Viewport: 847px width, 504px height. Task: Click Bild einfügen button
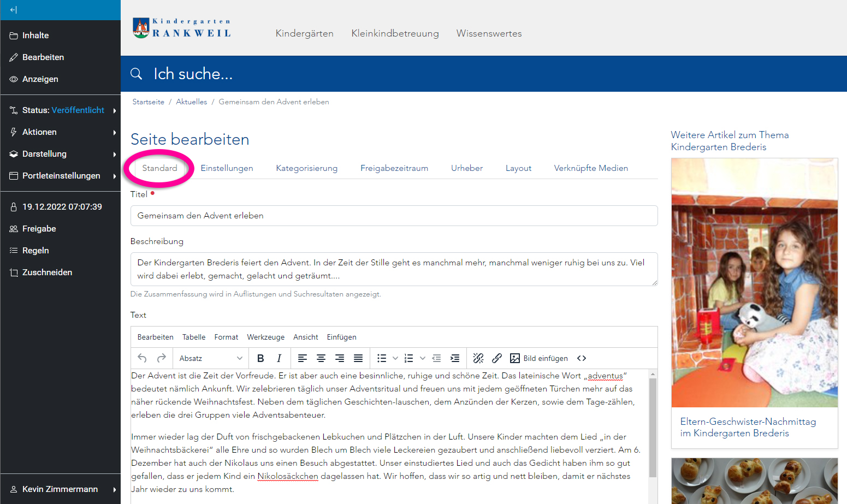click(x=539, y=358)
